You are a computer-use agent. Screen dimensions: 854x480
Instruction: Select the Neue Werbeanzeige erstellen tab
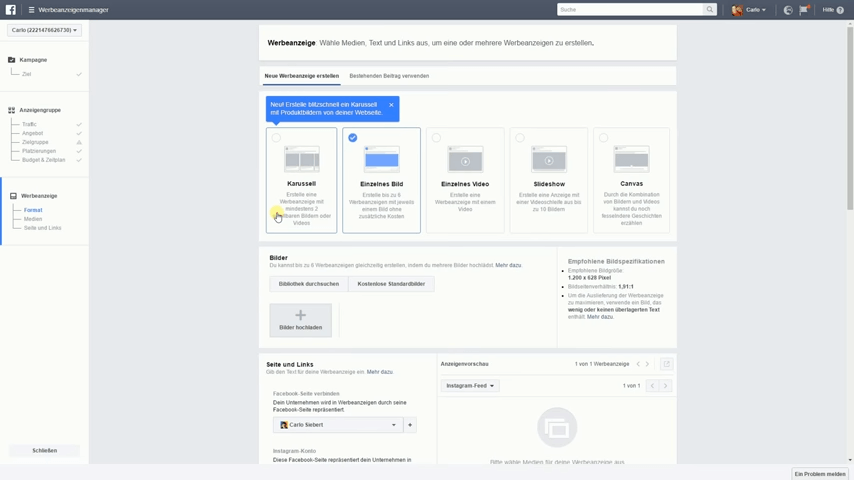[301, 76]
